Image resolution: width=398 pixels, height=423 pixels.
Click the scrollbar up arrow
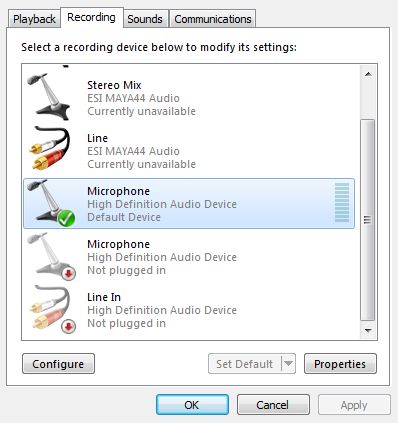click(x=368, y=74)
